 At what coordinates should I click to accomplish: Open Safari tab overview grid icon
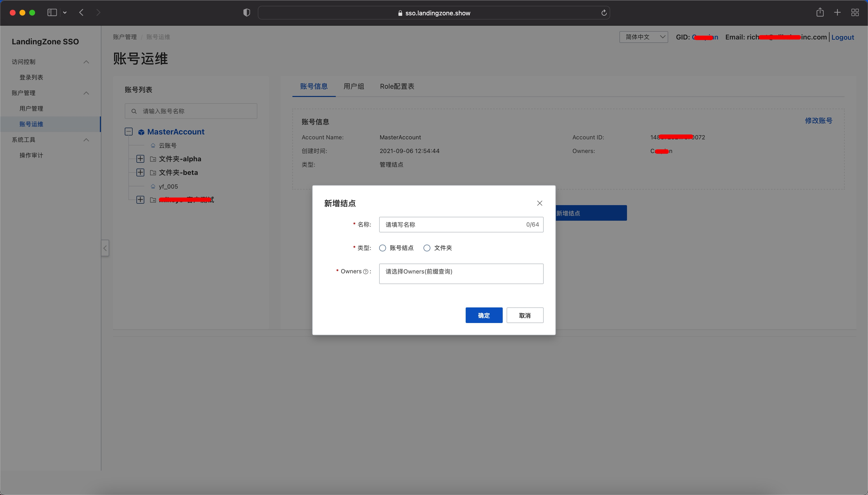[x=855, y=13]
